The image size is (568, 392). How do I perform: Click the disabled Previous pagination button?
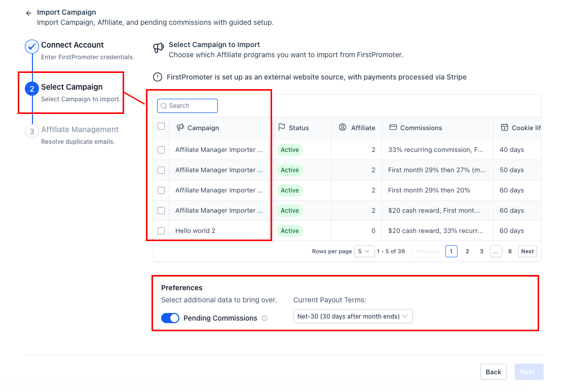tap(428, 251)
